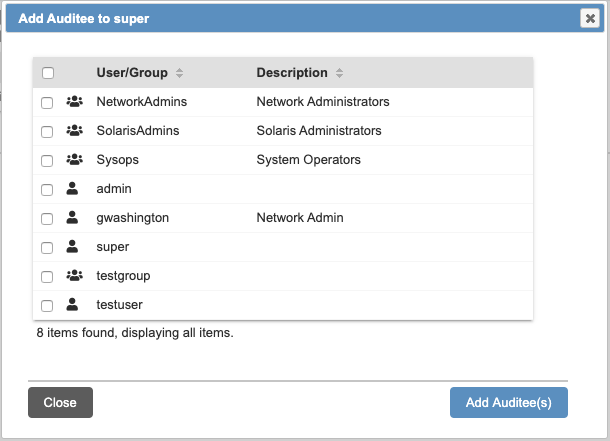Image resolution: width=610 pixels, height=441 pixels.
Task: Click the admin user name
Action: point(114,189)
